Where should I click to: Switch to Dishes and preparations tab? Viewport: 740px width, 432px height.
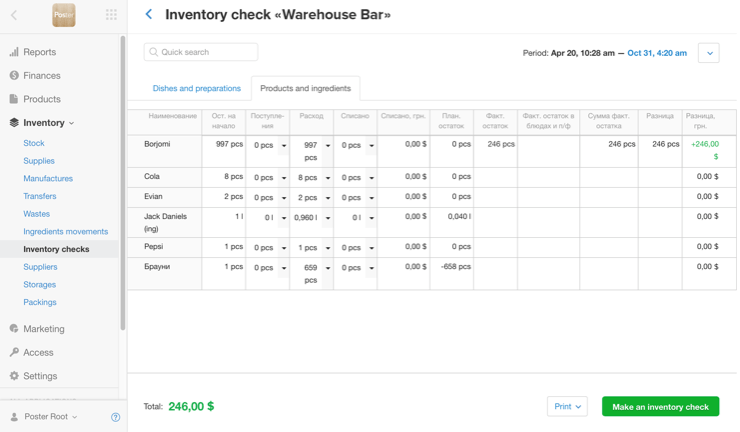196,89
